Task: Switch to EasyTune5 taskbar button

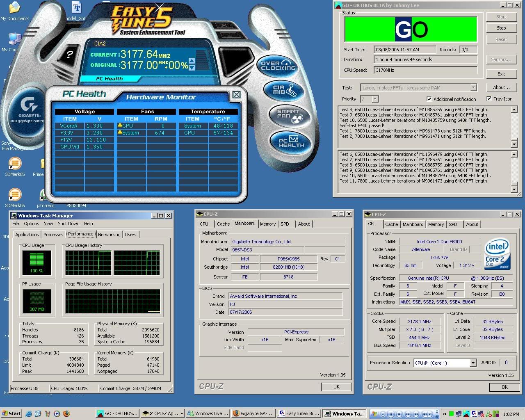Action: coord(298,414)
